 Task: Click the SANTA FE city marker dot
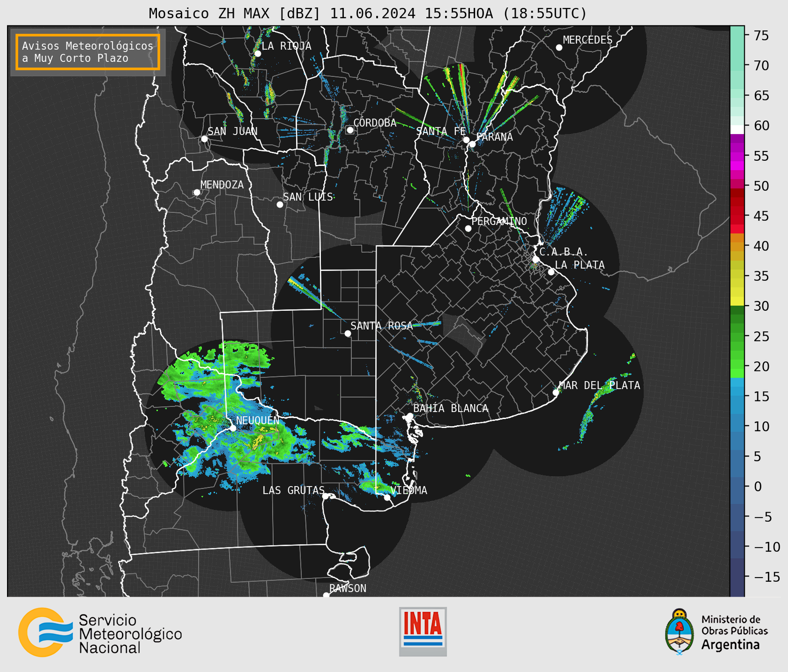tap(466, 140)
